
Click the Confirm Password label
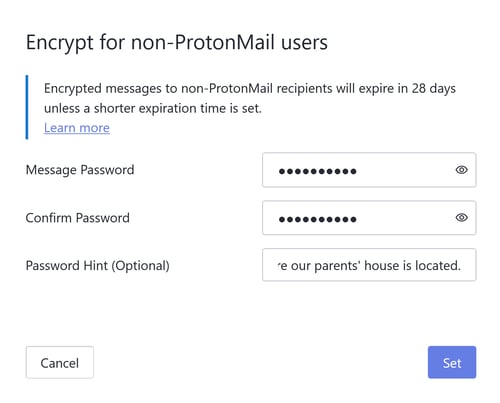click(78, 218)
